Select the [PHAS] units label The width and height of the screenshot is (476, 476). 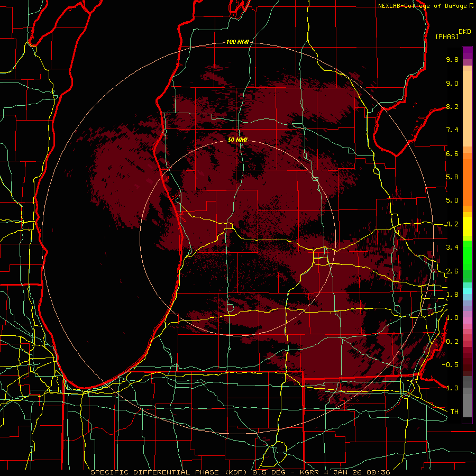tap(447, 36)
